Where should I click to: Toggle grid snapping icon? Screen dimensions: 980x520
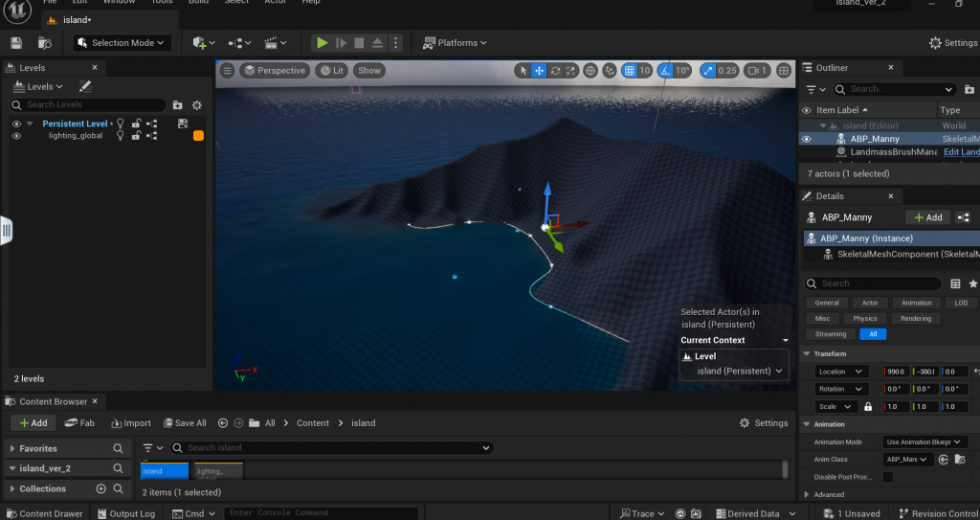click(630, 71)
